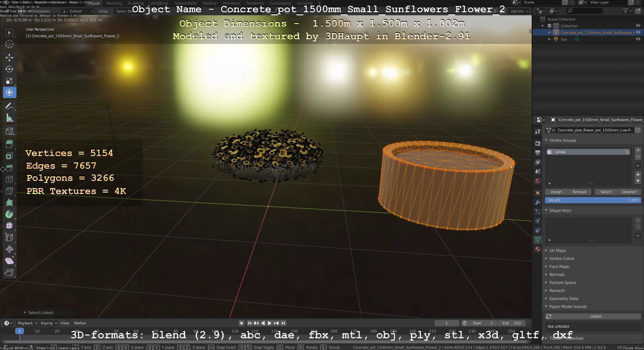Screen dimensions: 644x350
Task: Open the Playback menu
Action: pos(27,323)
